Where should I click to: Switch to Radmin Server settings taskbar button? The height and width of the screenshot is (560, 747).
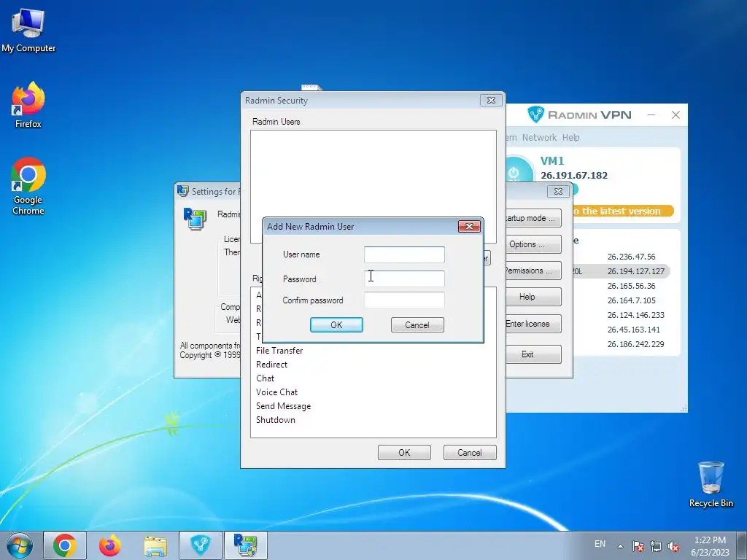(246, 545)
